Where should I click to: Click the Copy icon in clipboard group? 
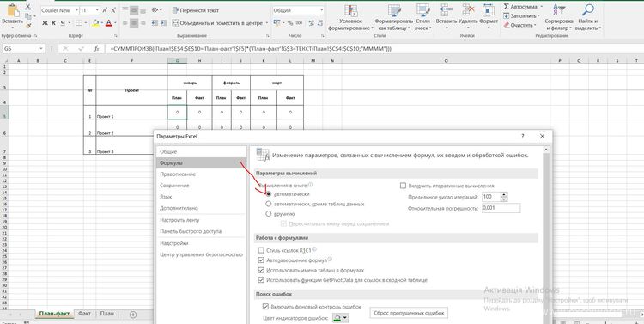pos(28,16)
